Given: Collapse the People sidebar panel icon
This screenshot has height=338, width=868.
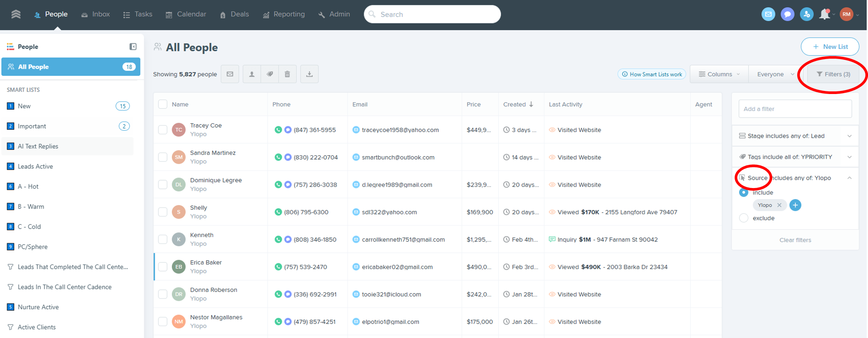Looking at the screenshot, I should pos(133,47).
